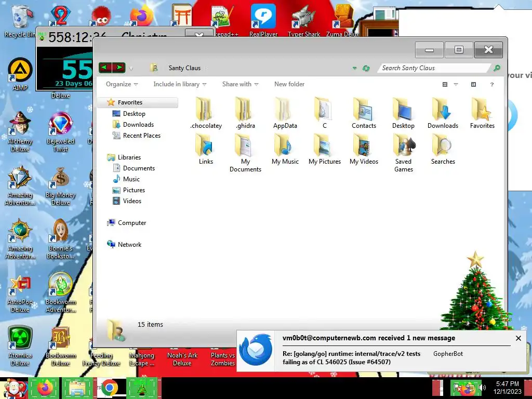Expand the address bar history dropdown
Viewport: 532px width, 399px height.
(x=354, y=68)
